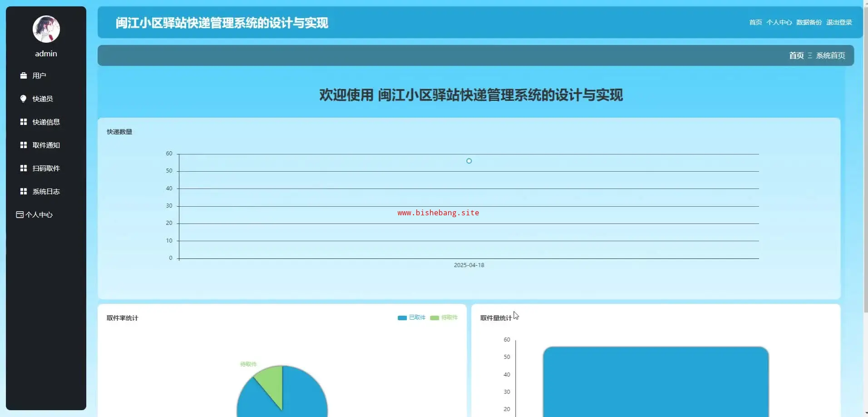Image resolution: width=868 pixels, height=417 pixels.
Task: Click the grid icon beside 扫码取件
Action: click(24, 168)
